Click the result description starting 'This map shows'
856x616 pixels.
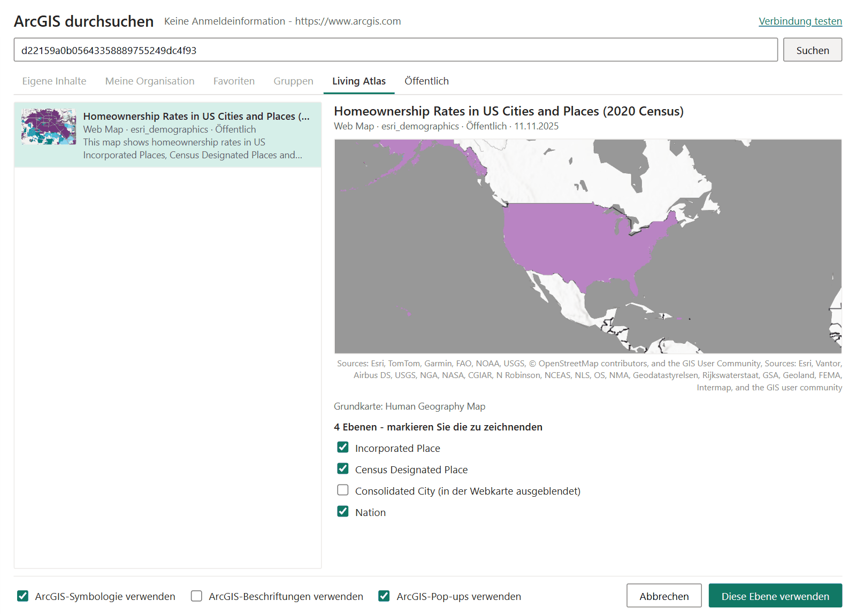[193, 149]
